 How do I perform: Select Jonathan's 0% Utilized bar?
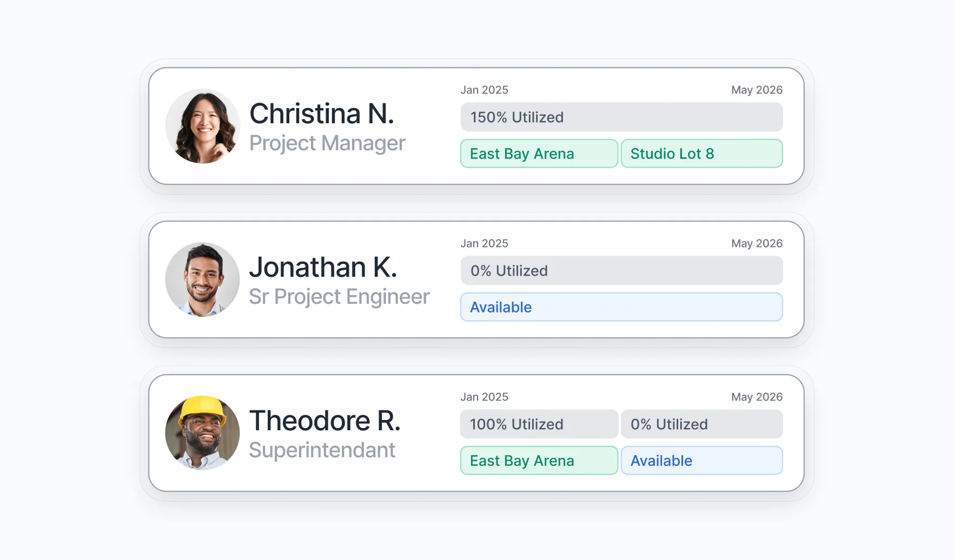click(621, 270)
